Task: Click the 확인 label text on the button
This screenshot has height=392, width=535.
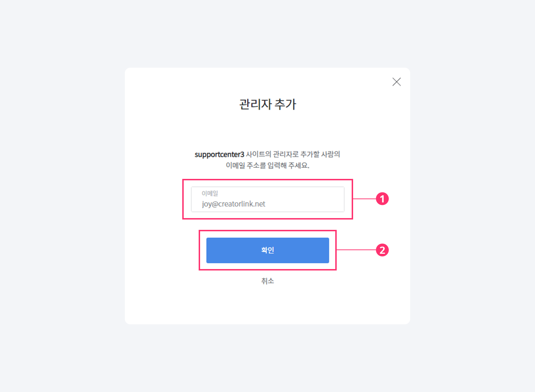Action: [267, 250]
